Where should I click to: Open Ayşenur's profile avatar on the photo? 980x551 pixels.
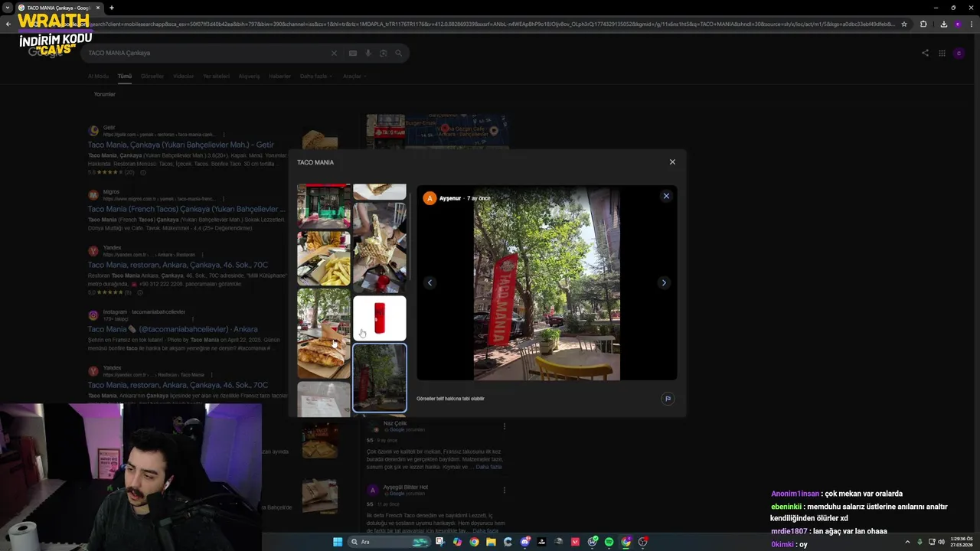(430, 198)
